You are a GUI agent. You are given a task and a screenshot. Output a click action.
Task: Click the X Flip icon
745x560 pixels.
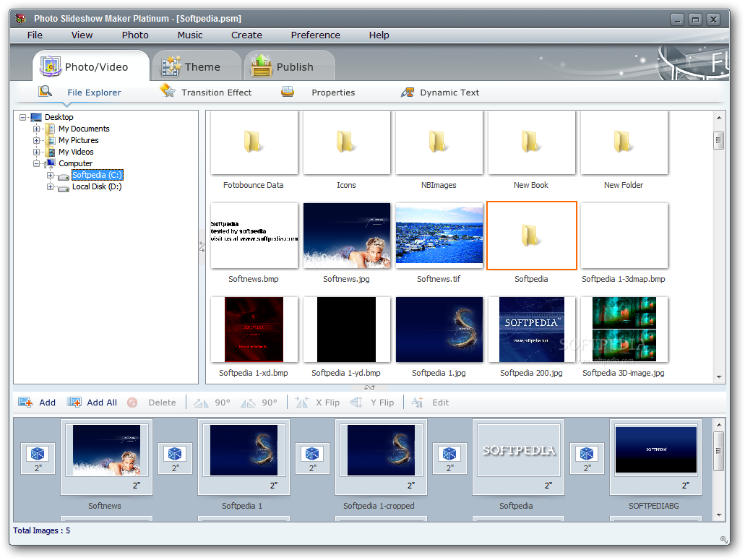[x=302, y=402]
